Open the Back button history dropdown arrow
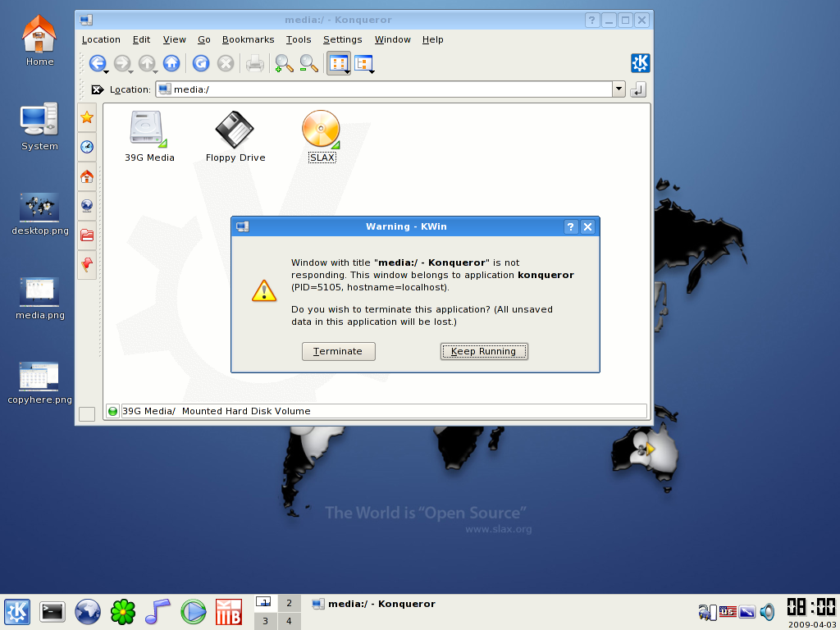This screenshot has height=630, width=840. coord(107,71)
